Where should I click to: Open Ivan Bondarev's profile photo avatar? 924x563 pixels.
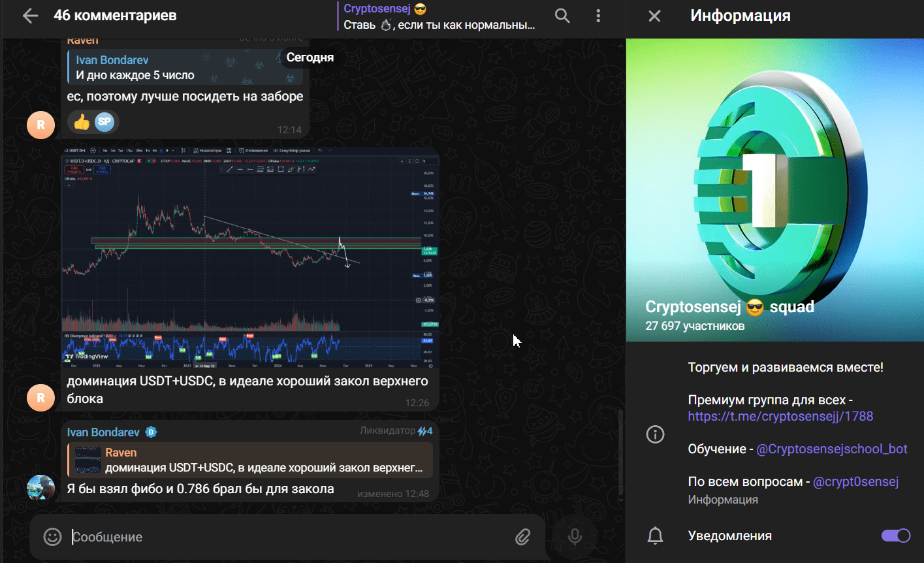[40, 488]
